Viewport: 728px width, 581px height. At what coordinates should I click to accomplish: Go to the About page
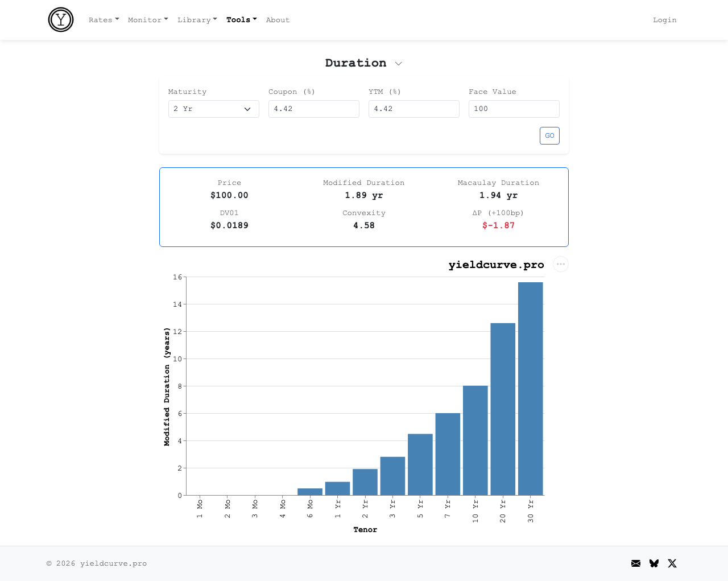pyautogui.click(x=278, y=20)
